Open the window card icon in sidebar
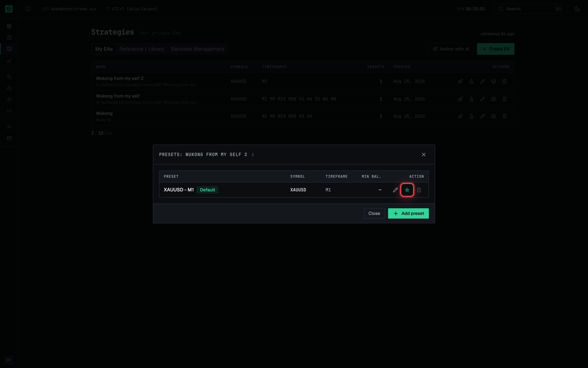Image resolution: width=588 pixels, height=368 pixels. pos(9,138)
